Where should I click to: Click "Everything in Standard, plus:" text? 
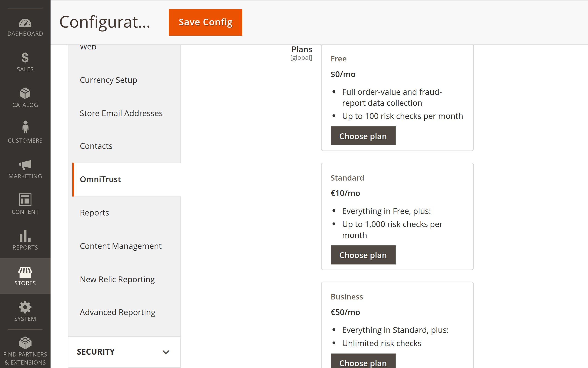pyautogui.click(x=395, y=330)
